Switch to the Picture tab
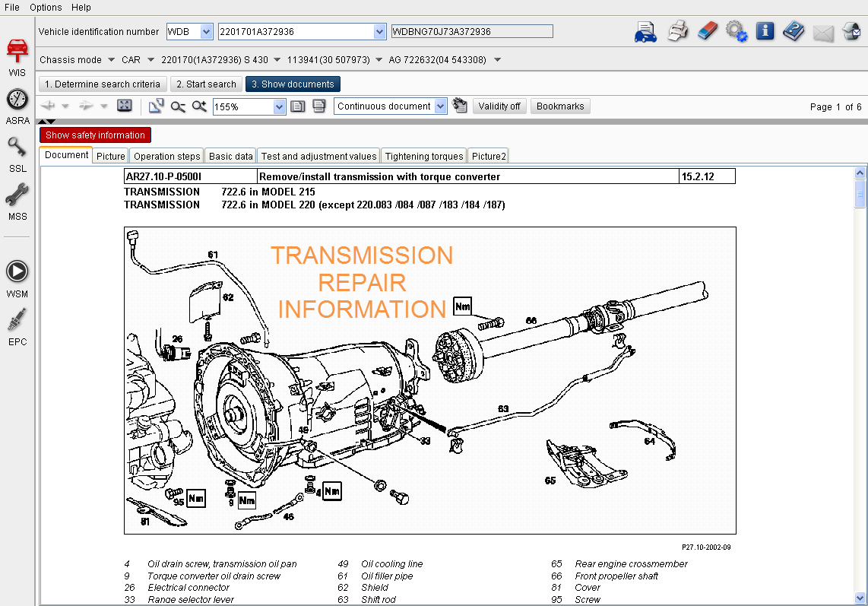 111,156
